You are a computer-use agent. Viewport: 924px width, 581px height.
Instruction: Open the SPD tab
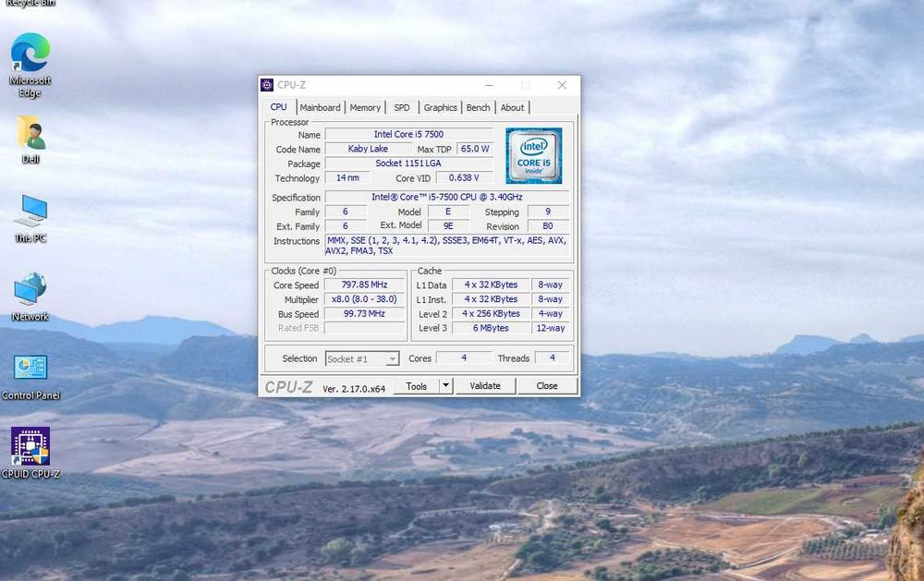[x=402, y=107]
